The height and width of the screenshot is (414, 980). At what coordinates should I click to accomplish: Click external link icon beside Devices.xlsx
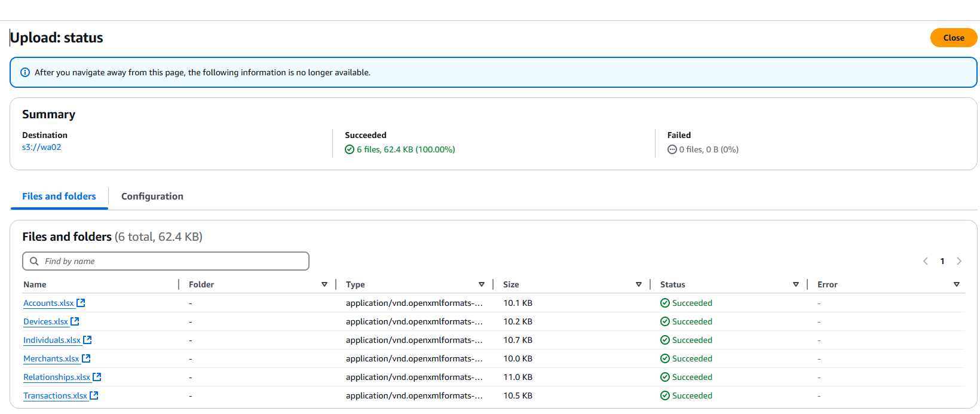point(75,321)
